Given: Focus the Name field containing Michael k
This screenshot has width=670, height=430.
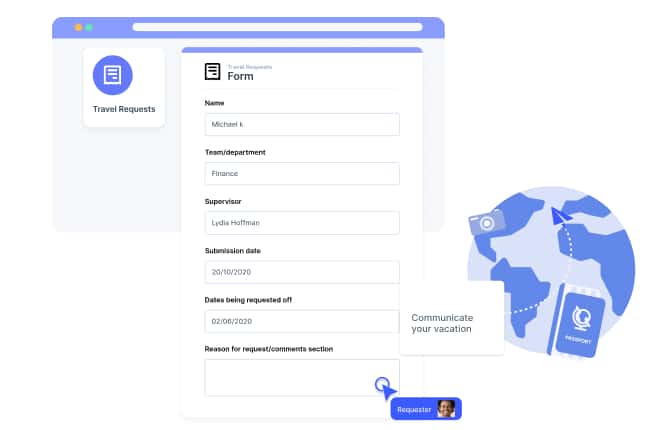Looking at the screenshot, I should click(x=301, y=124).
